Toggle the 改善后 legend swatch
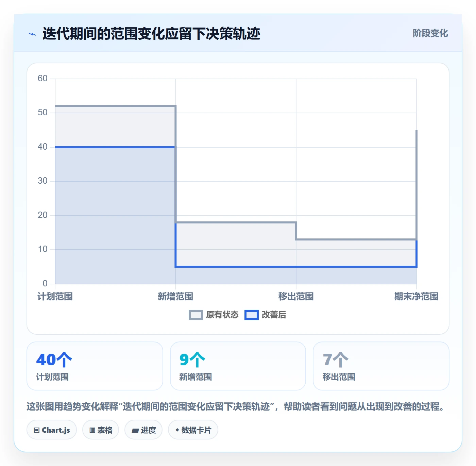The image size is (476, 466). (x=252, y=315)
